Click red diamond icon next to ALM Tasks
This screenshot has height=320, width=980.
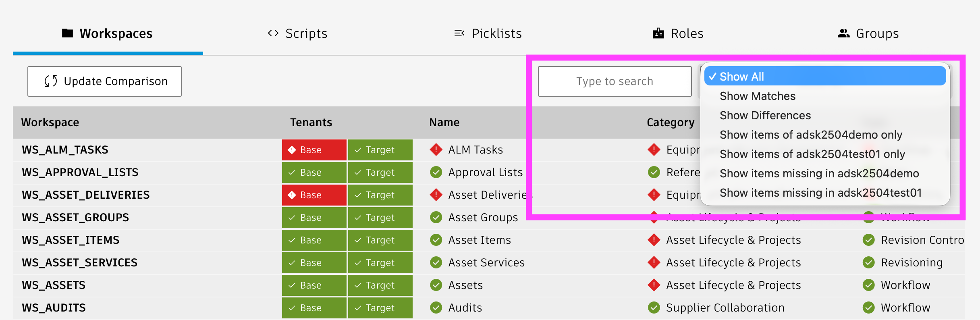click(x=436, y=150)
